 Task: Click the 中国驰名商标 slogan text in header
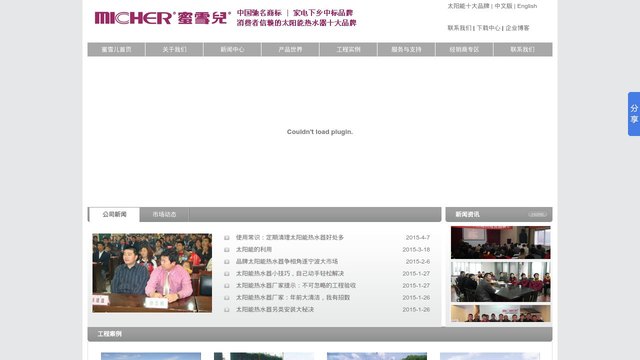pos(259,13)
